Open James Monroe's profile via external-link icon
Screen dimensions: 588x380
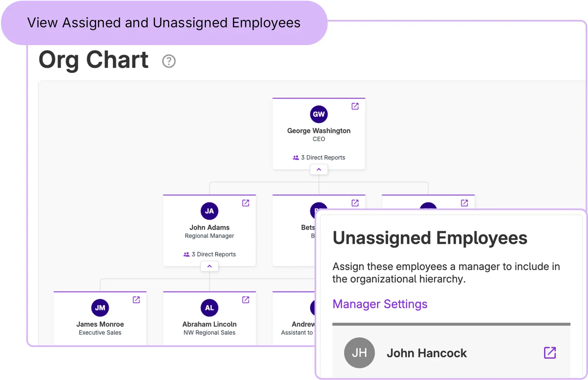pos(136,300)
